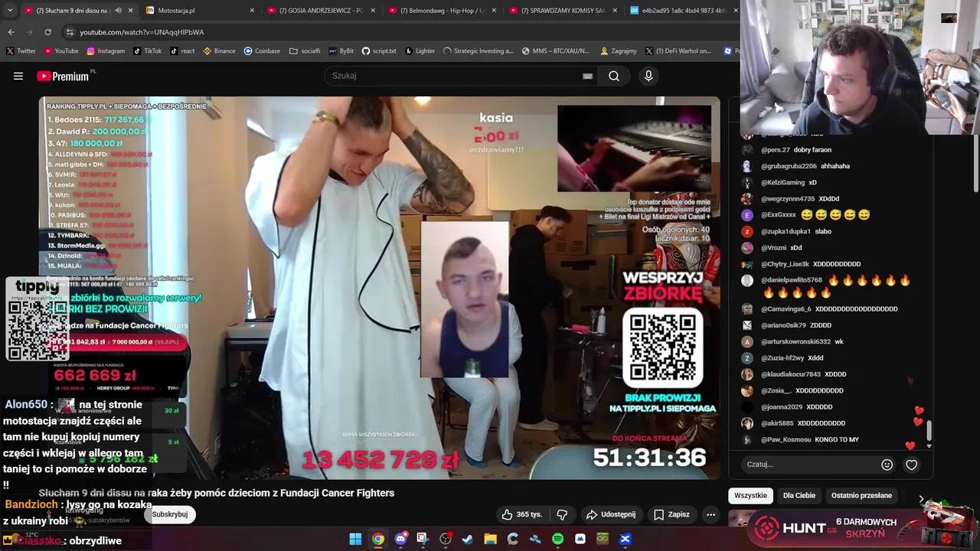This screenshot has width=980, height=551.
Task: Open the Windows Start menu
Action: [x=355, y=539]
